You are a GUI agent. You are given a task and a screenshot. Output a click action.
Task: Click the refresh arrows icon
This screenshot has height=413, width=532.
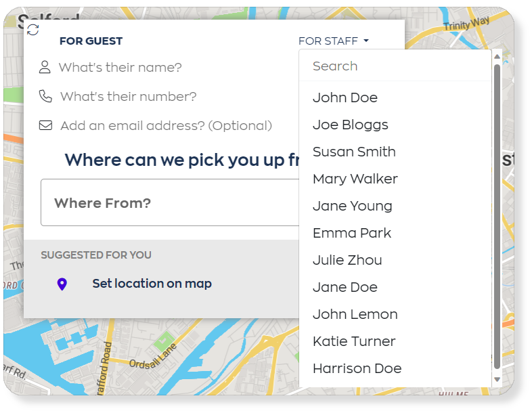coord(33,30)
